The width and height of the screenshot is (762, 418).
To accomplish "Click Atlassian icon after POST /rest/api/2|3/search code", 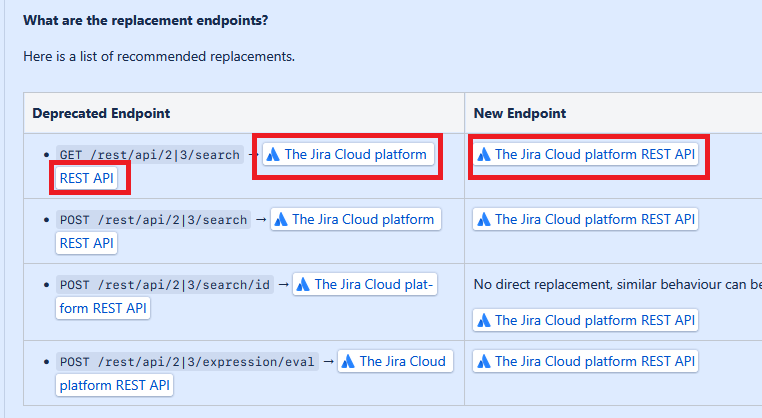I will (281, 219).
